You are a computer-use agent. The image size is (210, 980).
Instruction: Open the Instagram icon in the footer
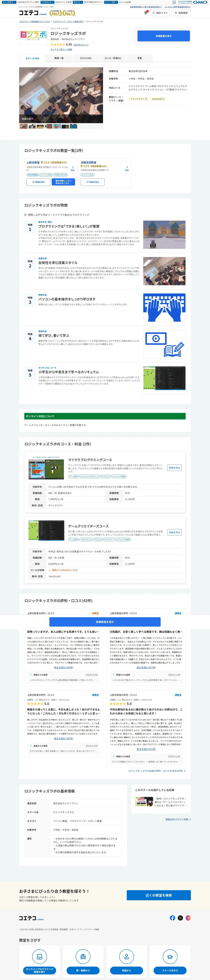pyautogui.click(x=188, y=918)
